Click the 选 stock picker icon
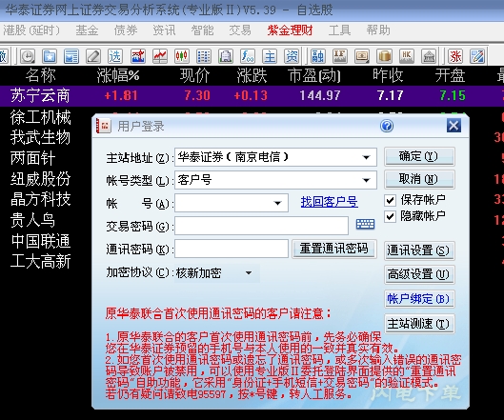The image size is (504, 420). click(115, 56)
